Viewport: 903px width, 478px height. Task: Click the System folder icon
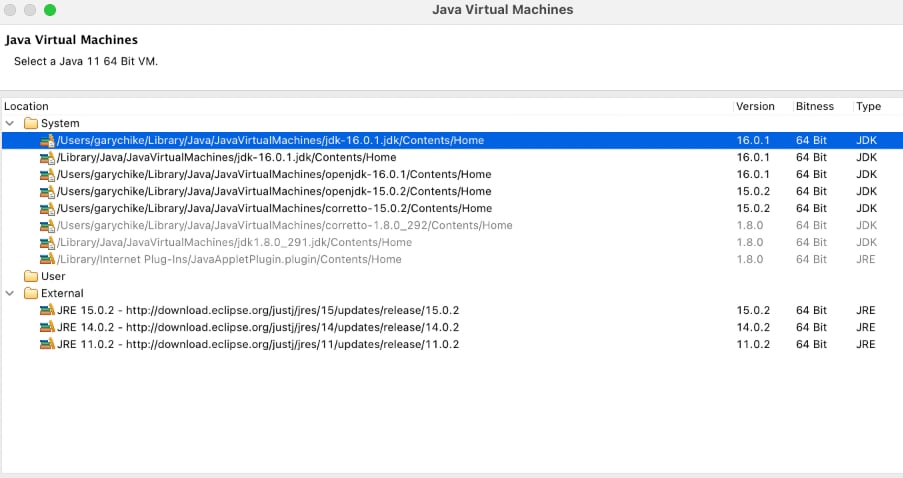coord(30,124)
